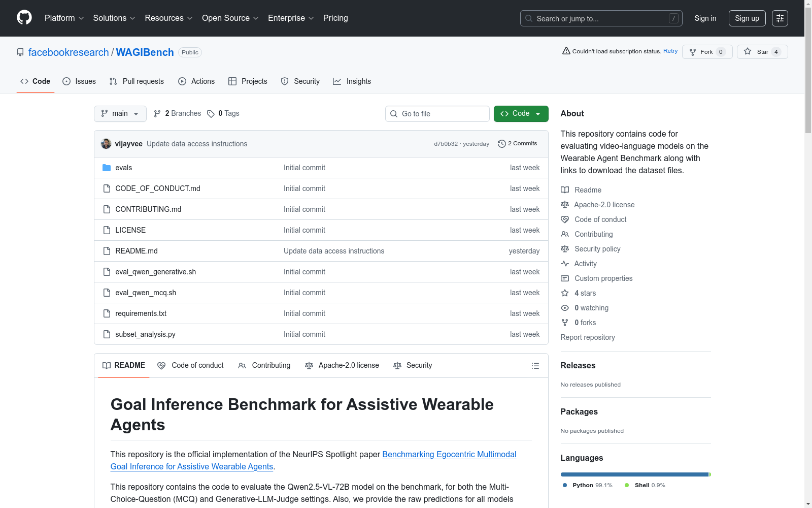Image resolution: width=812 pixels, height=508 pixels.
Task: Switch to the Insights tab
Action: click(x=352, y=81)
